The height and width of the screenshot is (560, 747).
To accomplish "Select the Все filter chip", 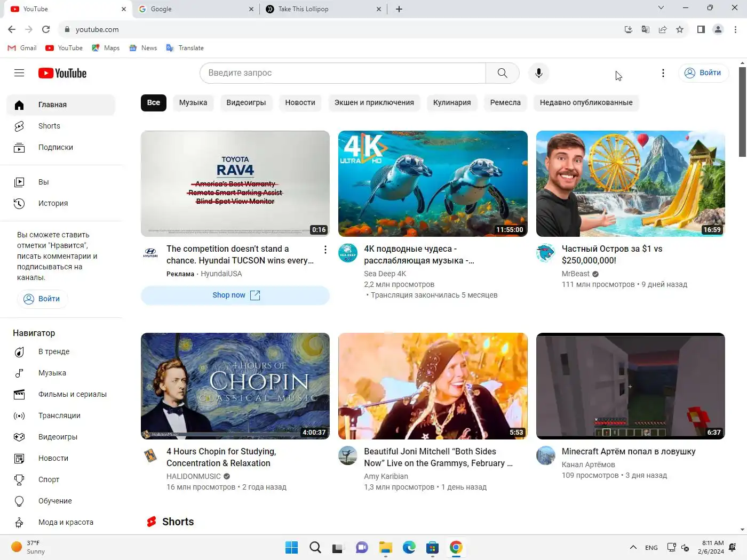I will [154, 102].
